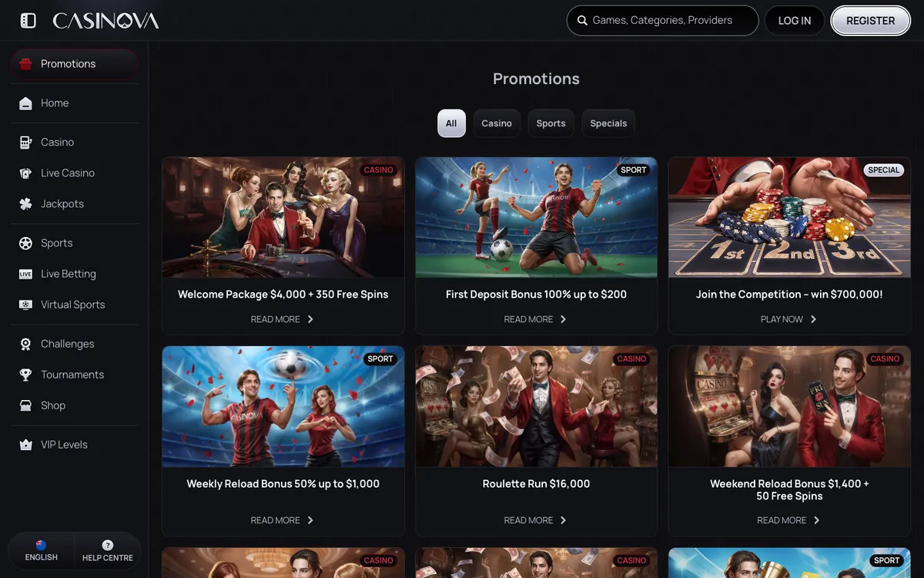The image size is (924, 578).
Task: Click the Sports ball icon
Action: coord(25,244)
